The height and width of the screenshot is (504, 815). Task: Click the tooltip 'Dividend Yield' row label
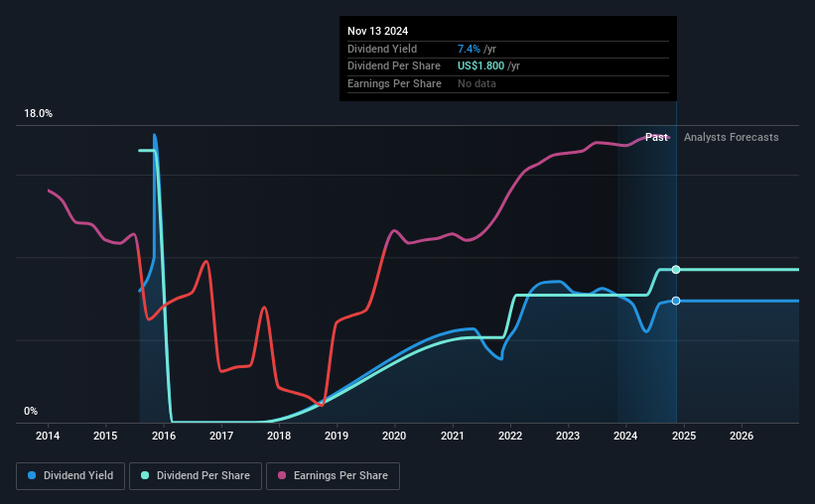(382, 49)
